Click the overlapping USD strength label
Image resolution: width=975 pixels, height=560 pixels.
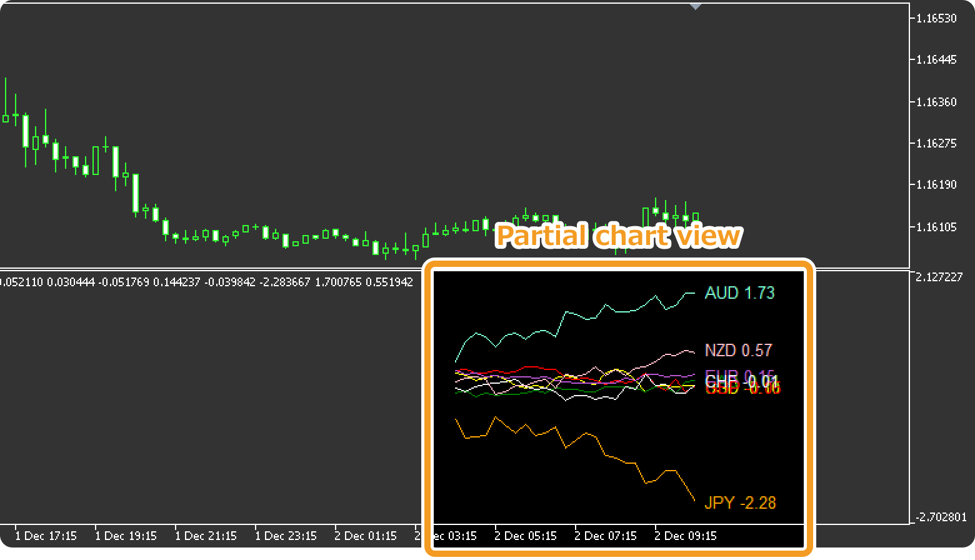coord(745,387)
